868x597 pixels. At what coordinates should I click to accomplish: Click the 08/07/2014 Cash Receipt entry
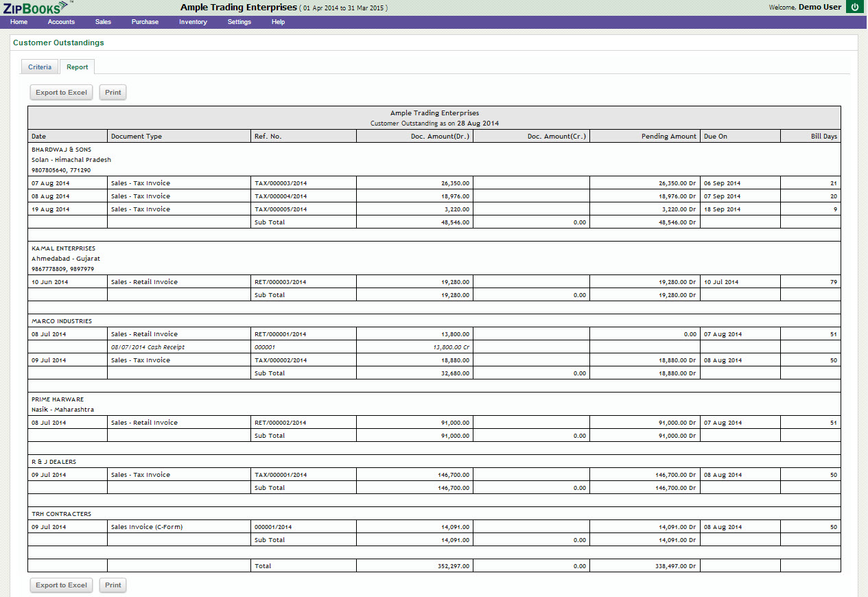pos(148,347)
